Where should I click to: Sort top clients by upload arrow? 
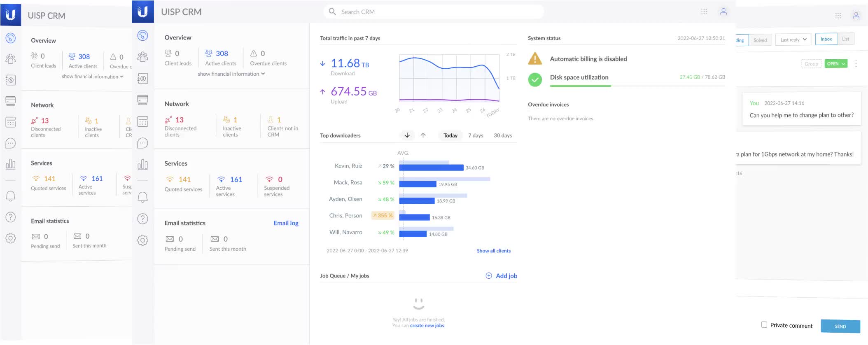pyautogui.click(x=423, y=135)
